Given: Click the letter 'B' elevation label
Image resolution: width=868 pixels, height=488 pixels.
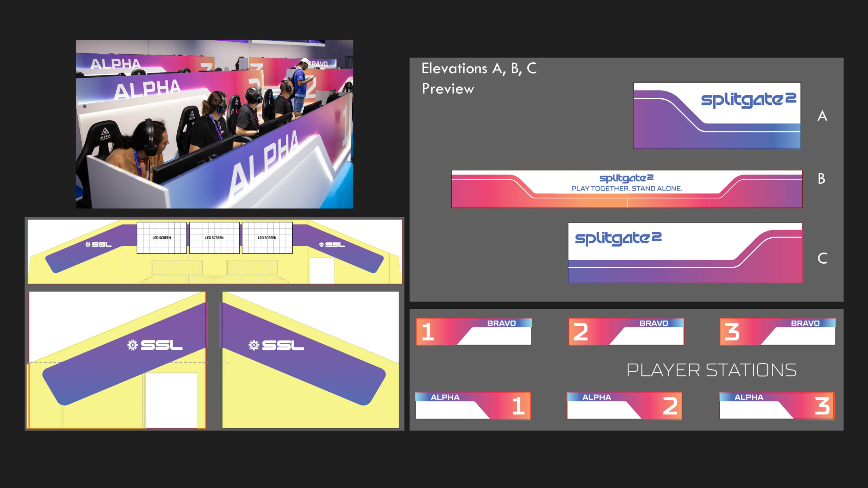Looking at the screenshot, I should [821, 179].
